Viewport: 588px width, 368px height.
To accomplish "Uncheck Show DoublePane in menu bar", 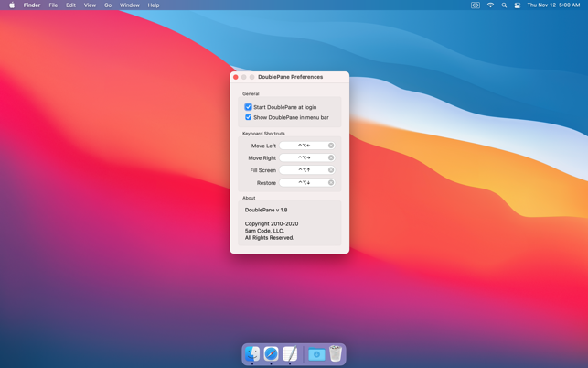I will pos(248,117).
